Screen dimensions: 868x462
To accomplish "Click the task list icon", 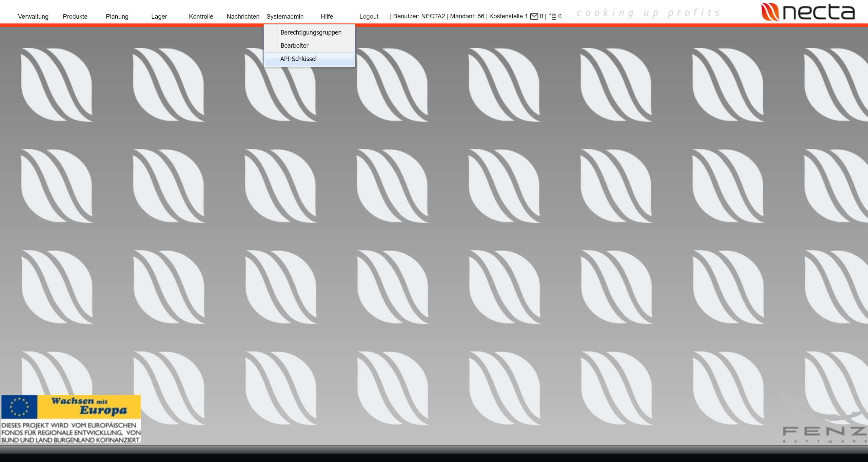I will (x=553, y=16).
